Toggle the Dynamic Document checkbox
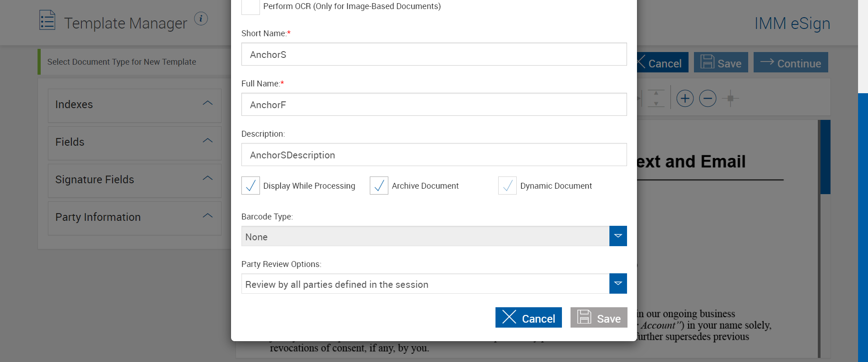The width and height of the screenshot is (868, 362). 507,186
